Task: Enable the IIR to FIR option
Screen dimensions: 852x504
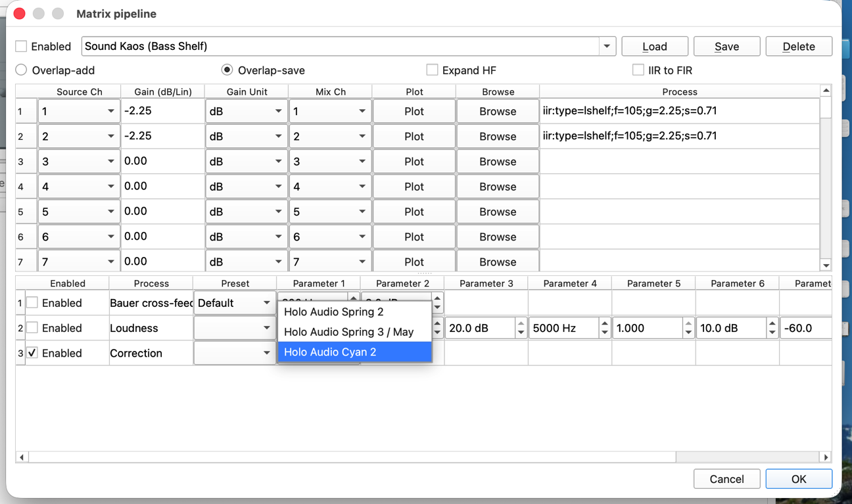Action: coord(638,70)
